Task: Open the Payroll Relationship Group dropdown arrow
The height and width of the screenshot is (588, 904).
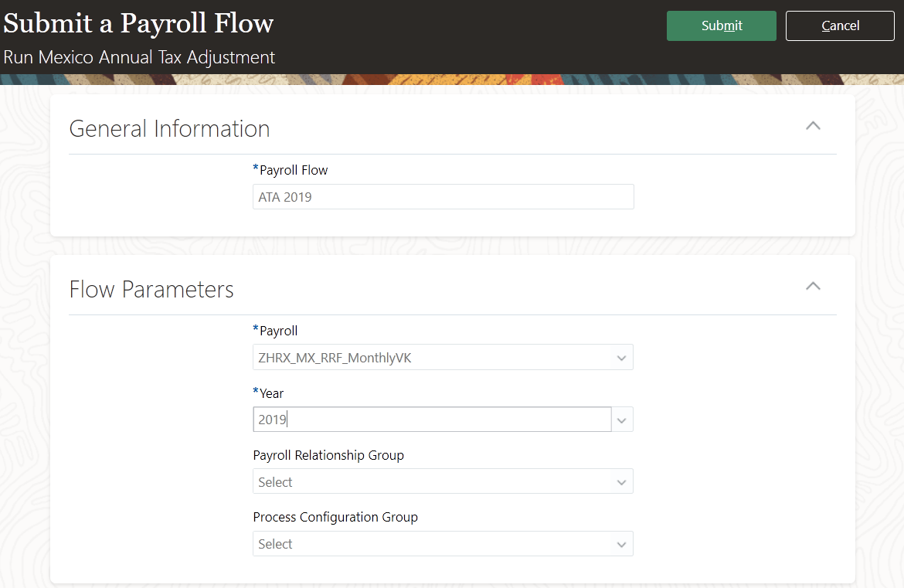Action: 622,482
